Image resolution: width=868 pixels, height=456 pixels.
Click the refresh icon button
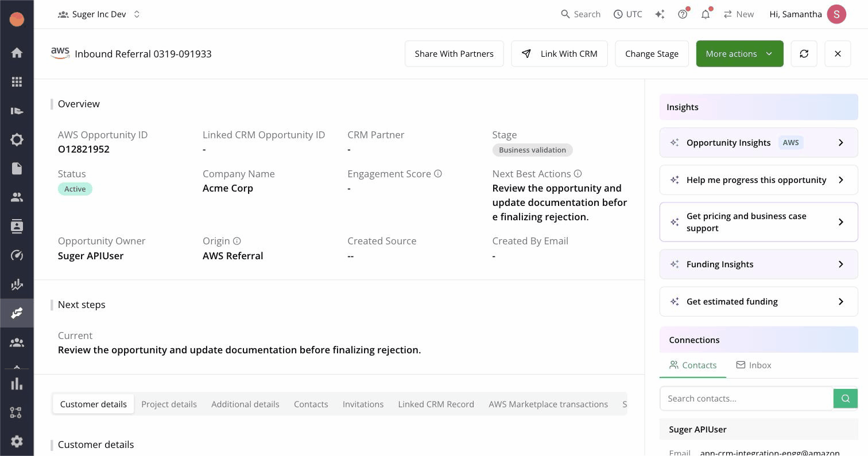pyautogui.click(x=804, y=53)
